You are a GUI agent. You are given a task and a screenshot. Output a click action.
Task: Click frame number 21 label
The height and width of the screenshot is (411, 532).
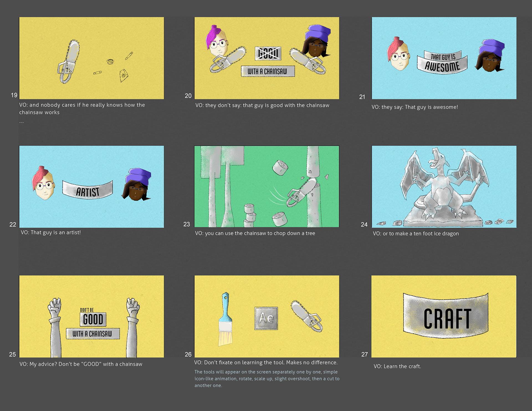(x=362, y=97)
